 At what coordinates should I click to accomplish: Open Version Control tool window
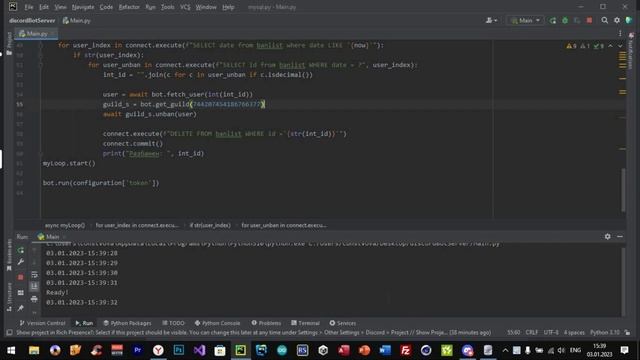point(42,323)
